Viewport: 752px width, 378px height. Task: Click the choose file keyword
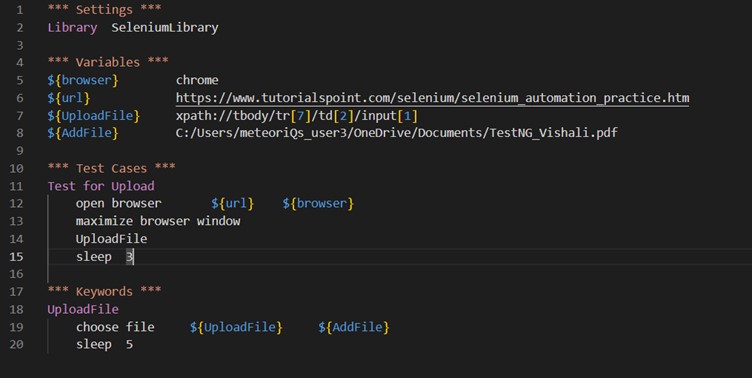coord(115,327)
